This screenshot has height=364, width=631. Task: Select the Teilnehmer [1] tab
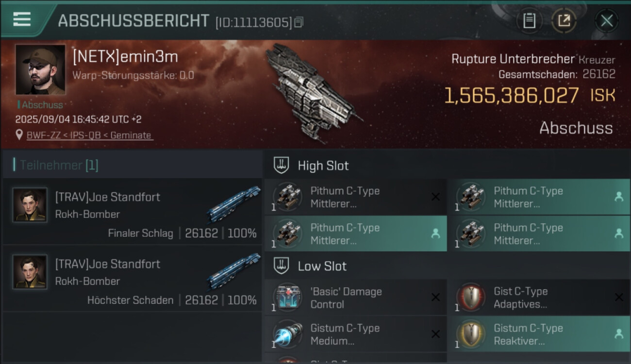tap(59, 165)
